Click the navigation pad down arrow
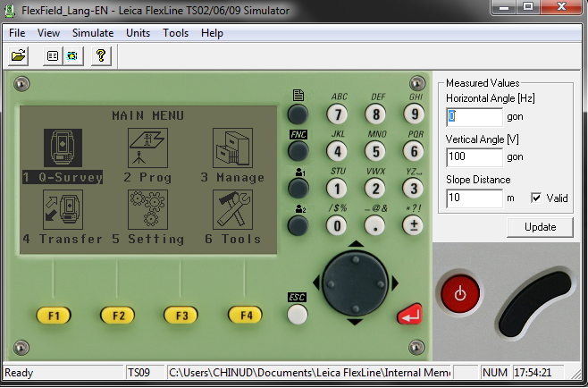 pos(355,322)
